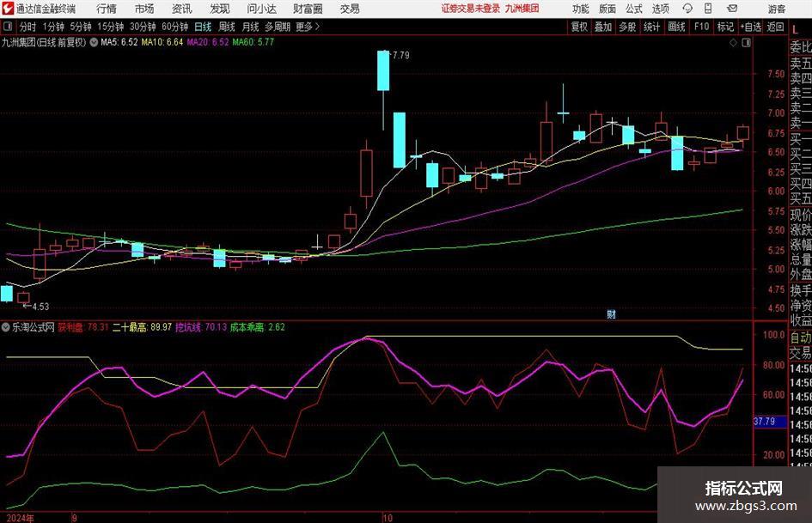Switch to 15分钟 period
The width and height of the screenshot is (812, 523).
pyautogui.click(x=110, y=27)
